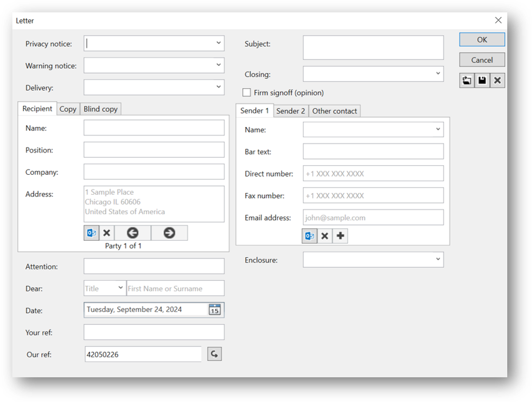
Task: Click the Fax number field
Action: coord(373,195)
